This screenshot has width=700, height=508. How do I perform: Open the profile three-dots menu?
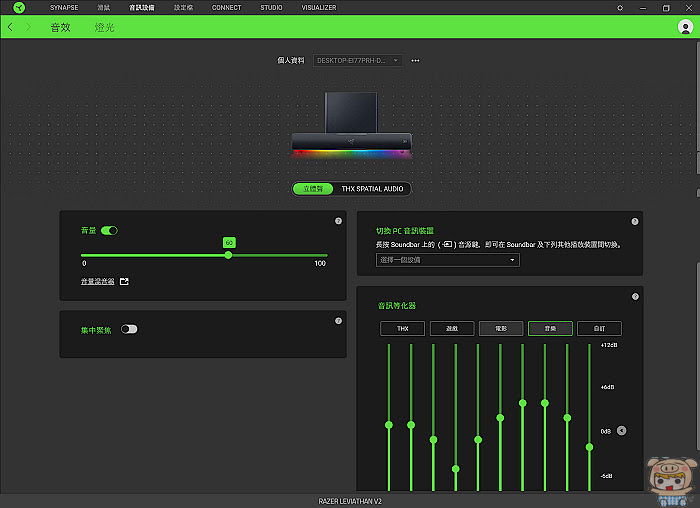[x=415, y=60]
